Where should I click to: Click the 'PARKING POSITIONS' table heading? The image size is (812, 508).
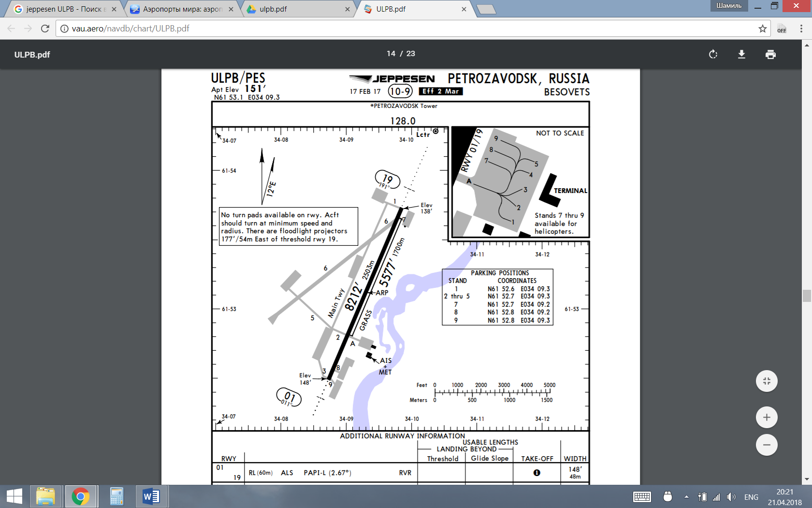pos(500,273)
